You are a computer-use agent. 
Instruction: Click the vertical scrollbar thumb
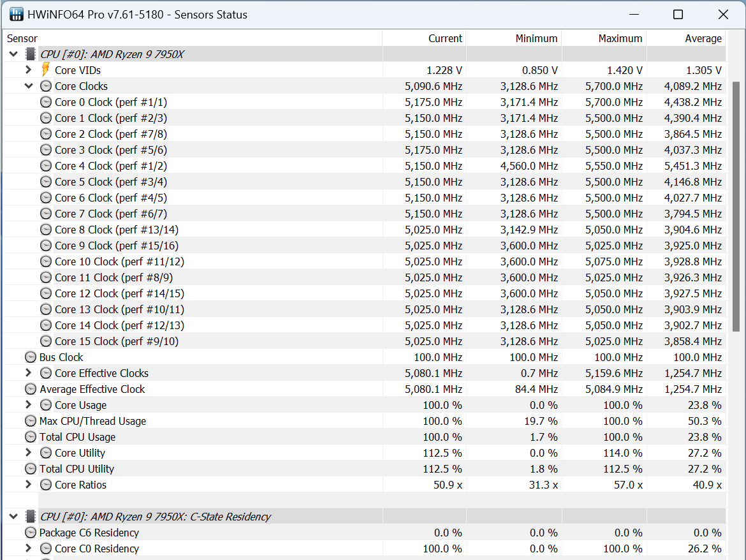point(736,207)
